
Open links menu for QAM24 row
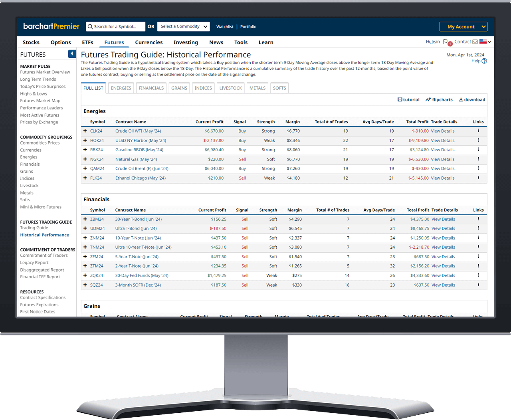[478, 168]
